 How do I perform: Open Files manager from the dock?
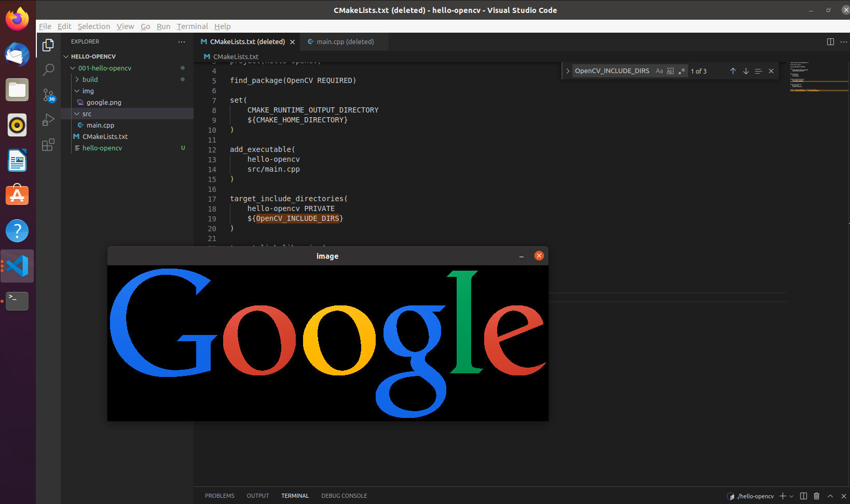(17, 90)
